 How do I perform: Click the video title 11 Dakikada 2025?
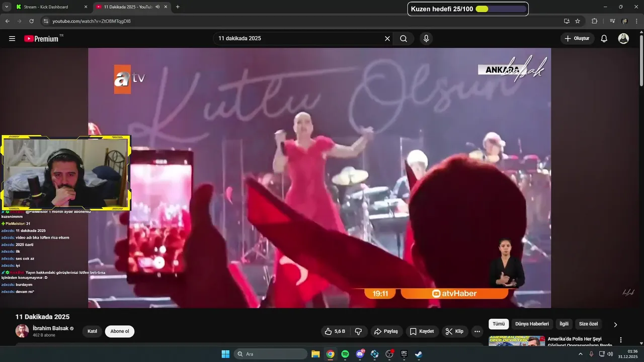pos(42,317)
